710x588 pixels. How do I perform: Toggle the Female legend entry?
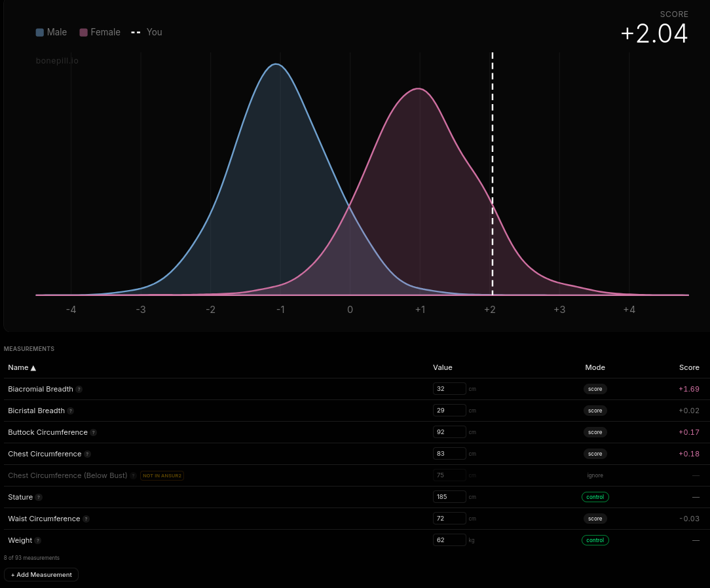[x=100, y=32]
